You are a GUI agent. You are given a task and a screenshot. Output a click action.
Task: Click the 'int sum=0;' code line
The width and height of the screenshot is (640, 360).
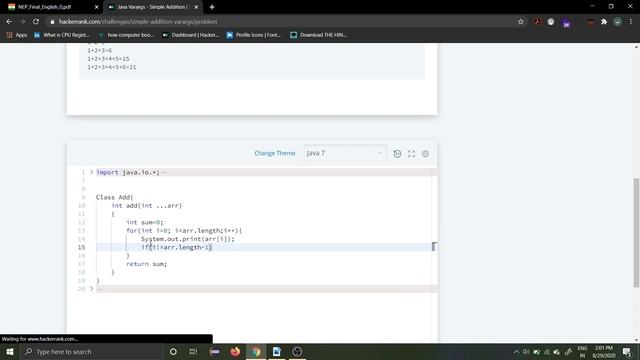coord(144,222)
